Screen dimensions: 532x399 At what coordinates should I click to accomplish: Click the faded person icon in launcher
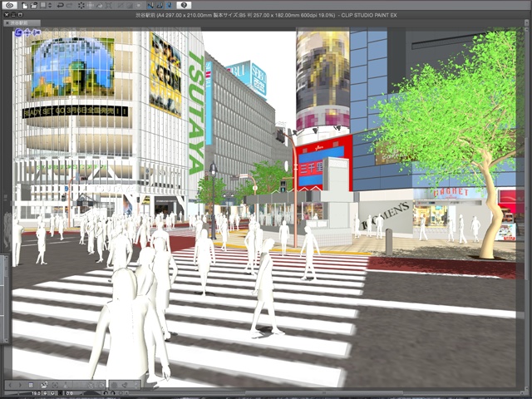click(x=91, y=386)
